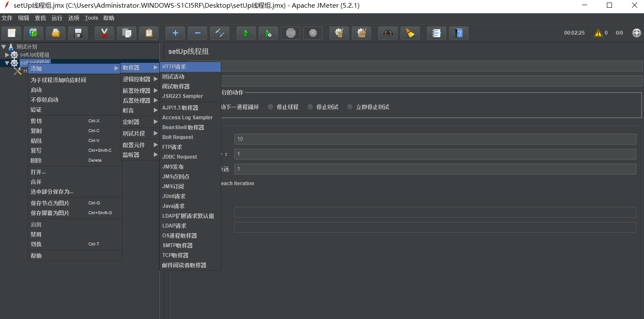The width and height of the screenshot is (644, 319).
Task: Click 为子线程添加响应时间 context entry
Action: click(75, 80)
